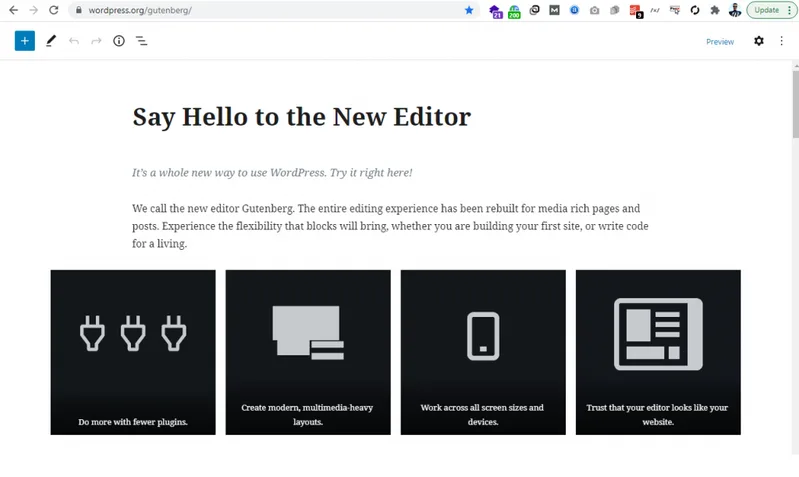
Task: Click the gray copy-pages extension icon
Action: (x=615, y=10)
